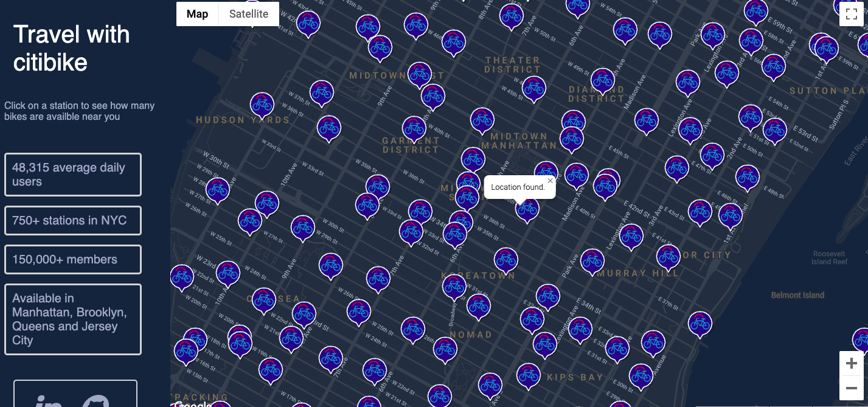
Task: Select bike marker directly above NoMad label
Action: tap(478, 307)
